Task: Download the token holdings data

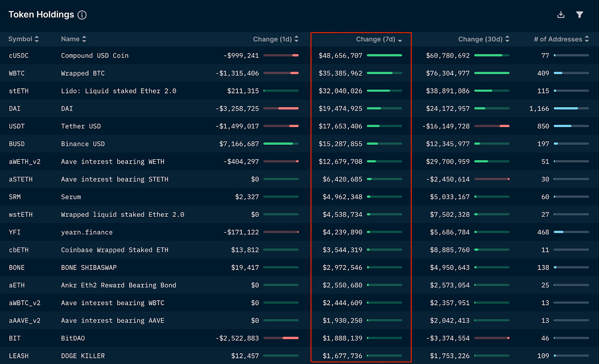Action: (561, 15)
